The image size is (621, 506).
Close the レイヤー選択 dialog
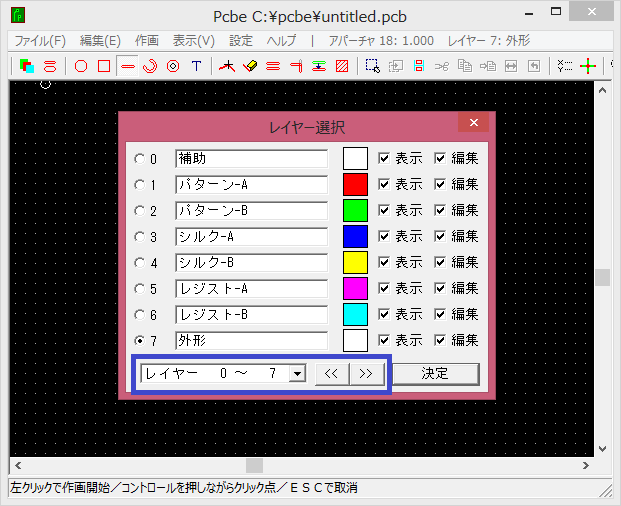coord(473,124)
